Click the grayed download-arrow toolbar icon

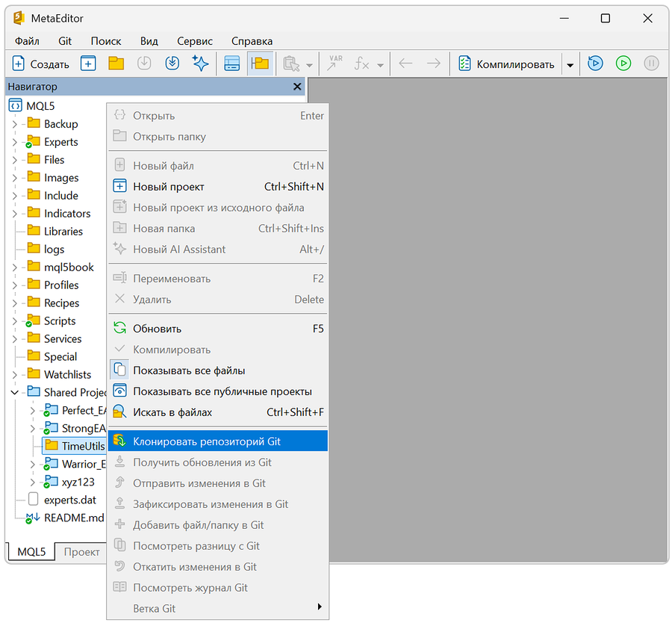pyautogui.click(x=144, y=64)
